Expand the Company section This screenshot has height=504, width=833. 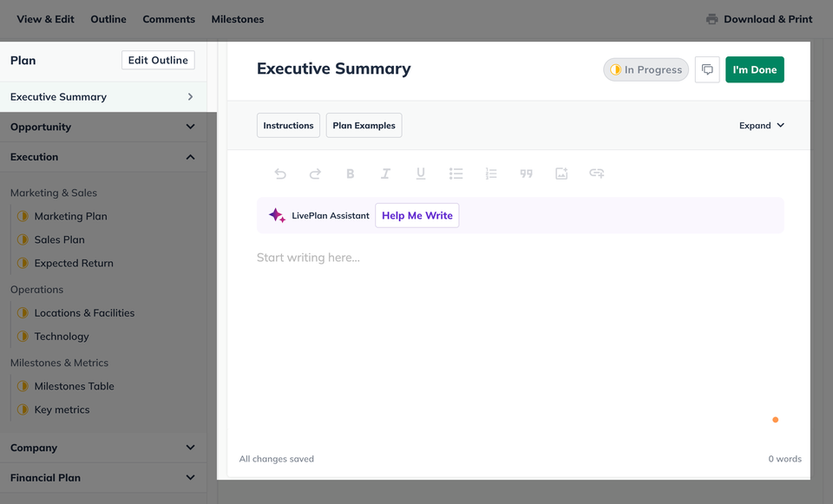coord(103,448)
